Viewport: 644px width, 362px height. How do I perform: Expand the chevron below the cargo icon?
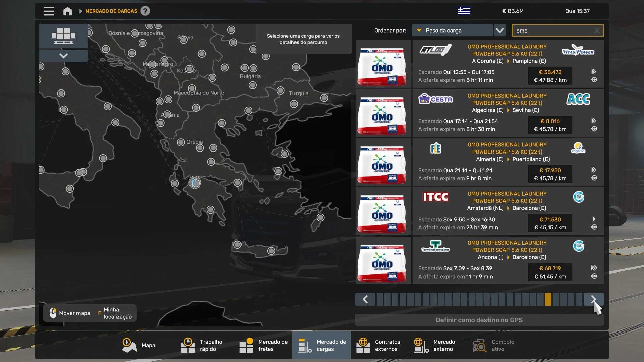(x=63, y=56)
